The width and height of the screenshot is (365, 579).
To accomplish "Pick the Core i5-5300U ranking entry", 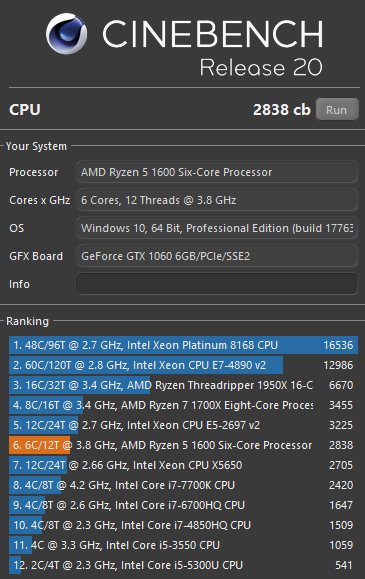I will click(184, 565).
